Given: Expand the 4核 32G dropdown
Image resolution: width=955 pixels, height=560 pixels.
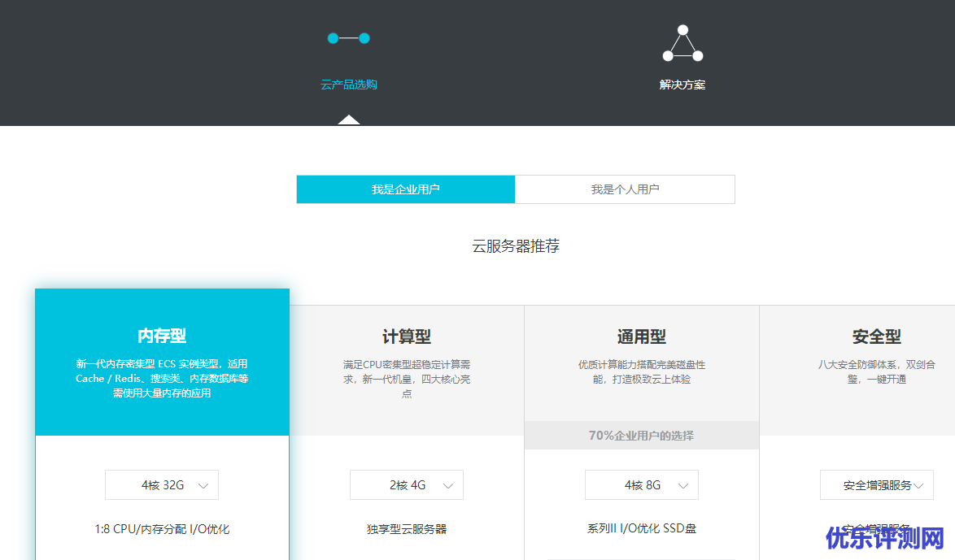Looking at the screenshot, I should pos(162,485).
